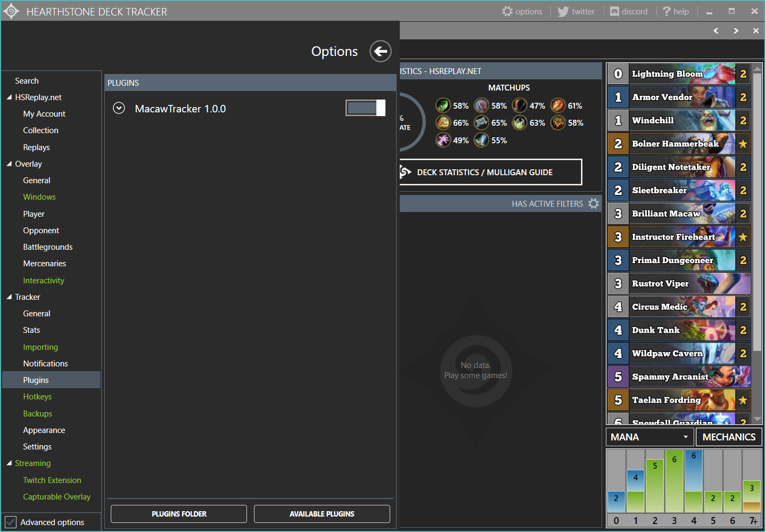This screenshot has height=532, width=765.
Task: Open filter settings gear beside HAS ACTIVE FILTERS
Action: pyautogui.click(x=594, y=203)
